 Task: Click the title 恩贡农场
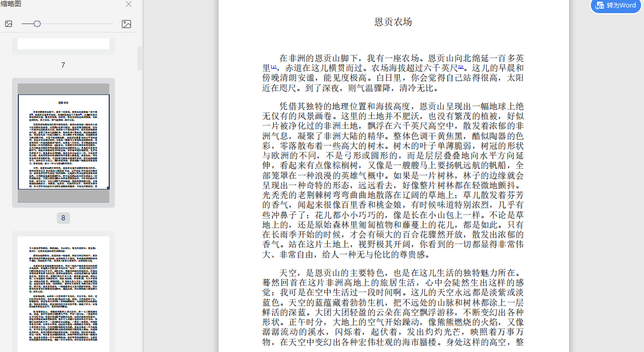393,22
